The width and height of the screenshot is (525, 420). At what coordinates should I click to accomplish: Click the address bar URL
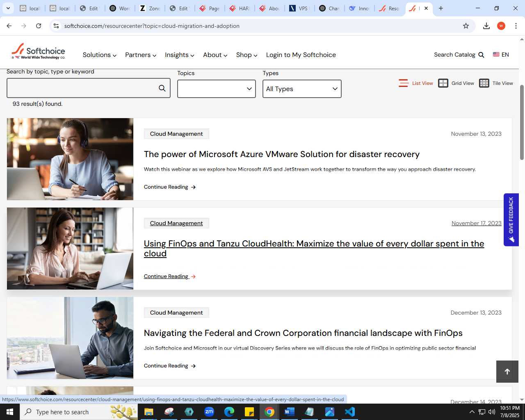click(152, 26)
